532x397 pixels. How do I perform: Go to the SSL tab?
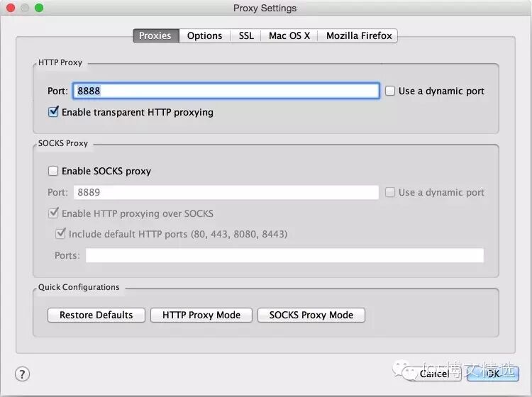tap(246, 35)
